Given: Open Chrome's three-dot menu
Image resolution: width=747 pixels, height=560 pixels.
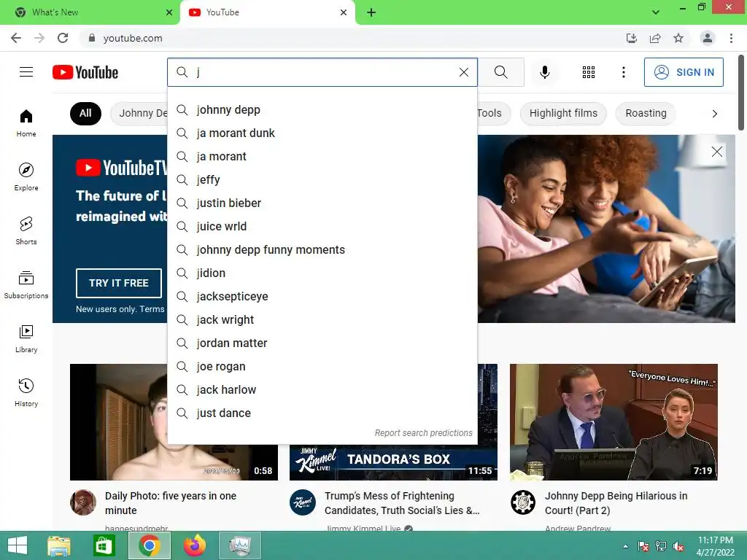Looking at the screenshot, I should [x=731, y=38].
